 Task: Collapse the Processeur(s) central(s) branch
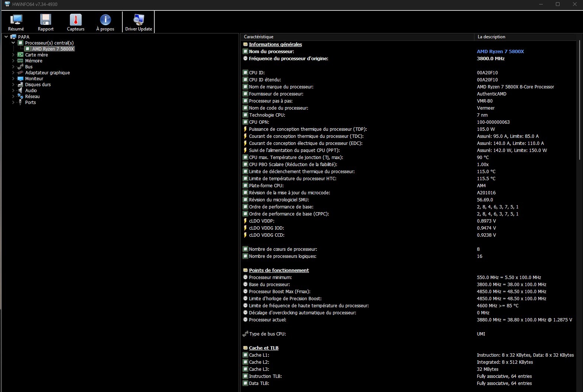pos(13,43)
